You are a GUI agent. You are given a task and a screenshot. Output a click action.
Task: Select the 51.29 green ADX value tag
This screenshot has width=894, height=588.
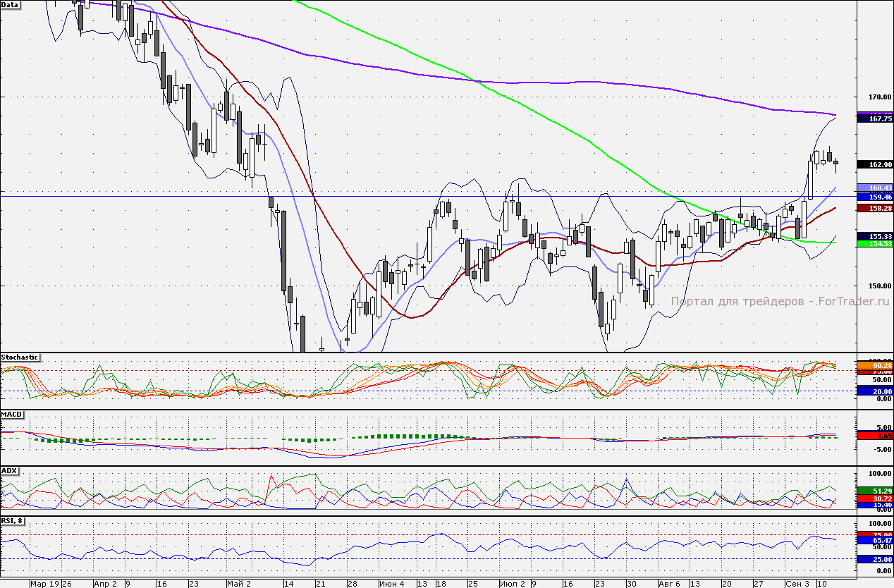pos(875,490)
